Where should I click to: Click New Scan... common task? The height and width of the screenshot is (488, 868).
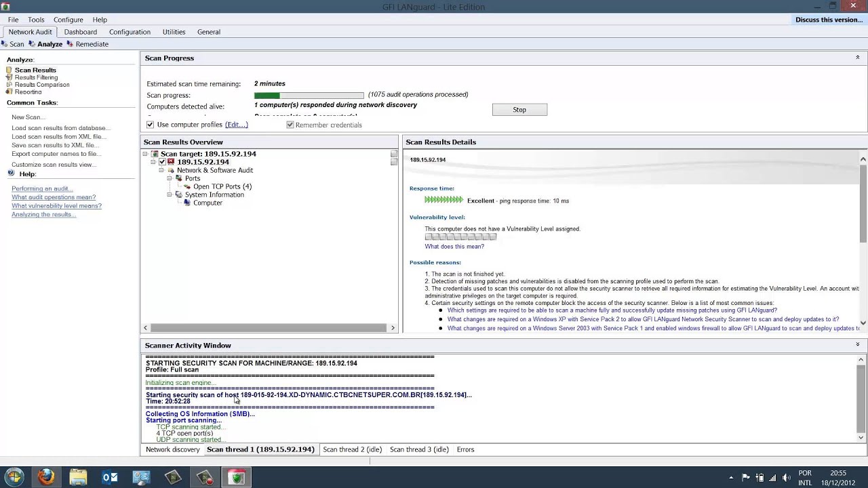[28, 117]
